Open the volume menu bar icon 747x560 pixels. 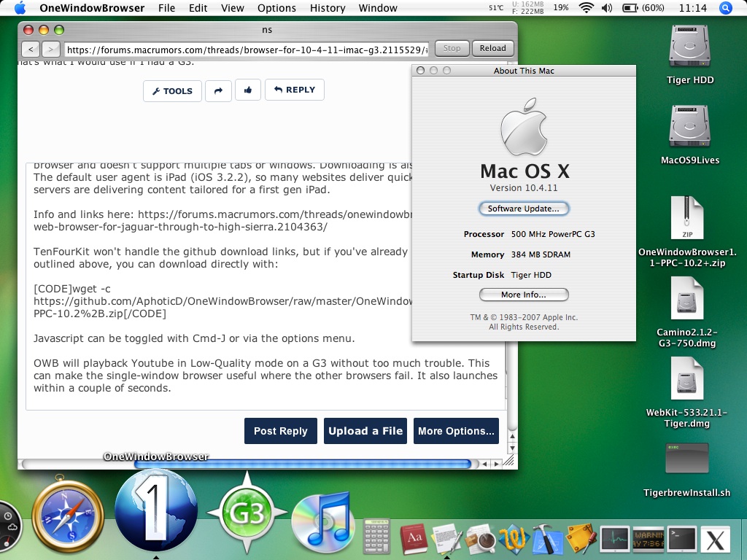tap(607, 8)
